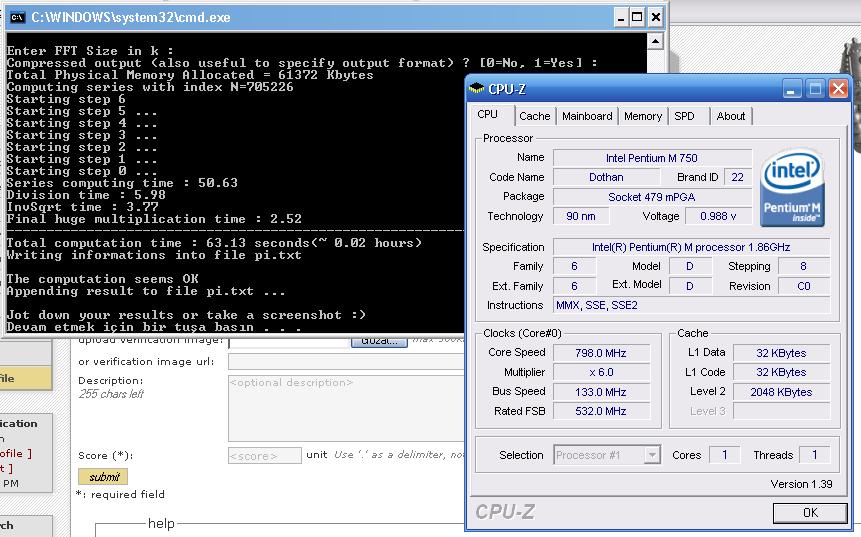Image resolution: width=861 pixels, height=537 pixels.
Task: Click the core speed value '798.0 MHz'
Action: [x=601, y=353]
